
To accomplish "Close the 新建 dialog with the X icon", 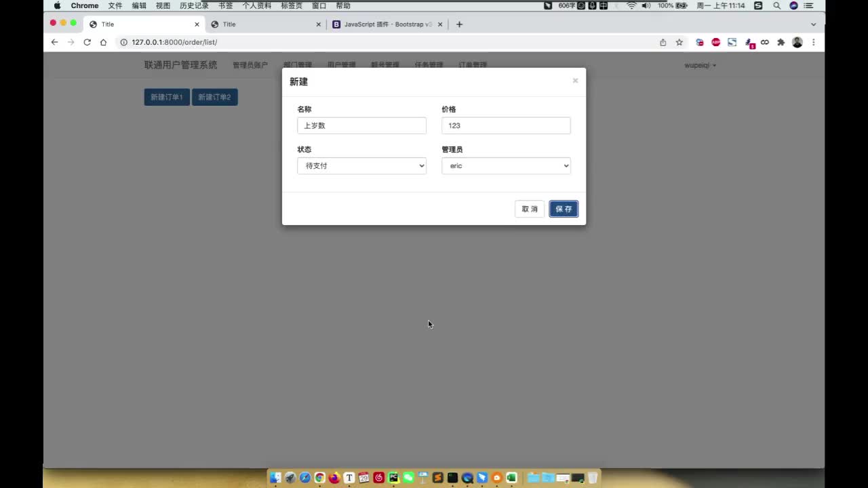I will click(x=575, y=81).
